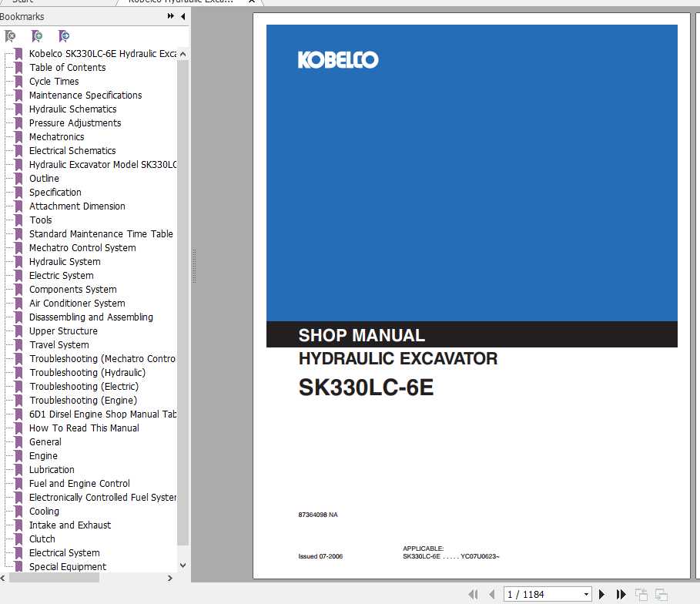Select the Maintenance Specifications bookmark
Image resolution: width=700 pixels, height=604 pixels.
point(85,96)
